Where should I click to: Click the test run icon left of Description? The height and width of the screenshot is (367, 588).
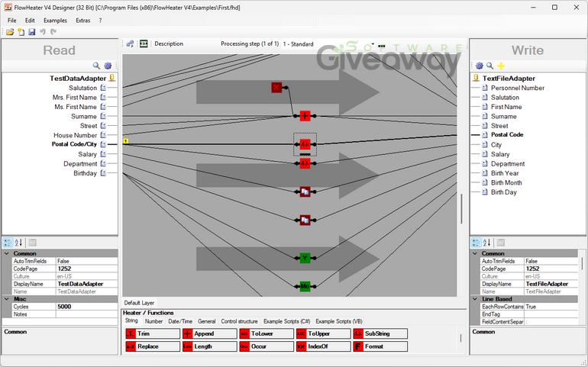tap(130, 43)
